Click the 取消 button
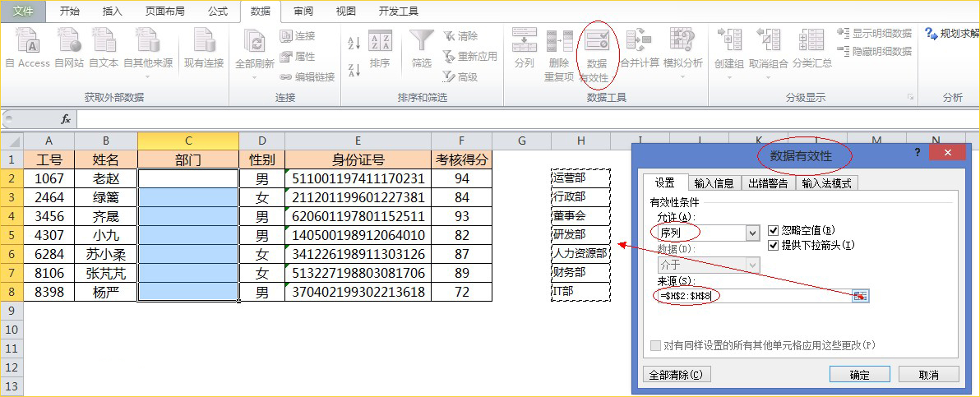Screen dimensions: 980x397 pos(929,375)
